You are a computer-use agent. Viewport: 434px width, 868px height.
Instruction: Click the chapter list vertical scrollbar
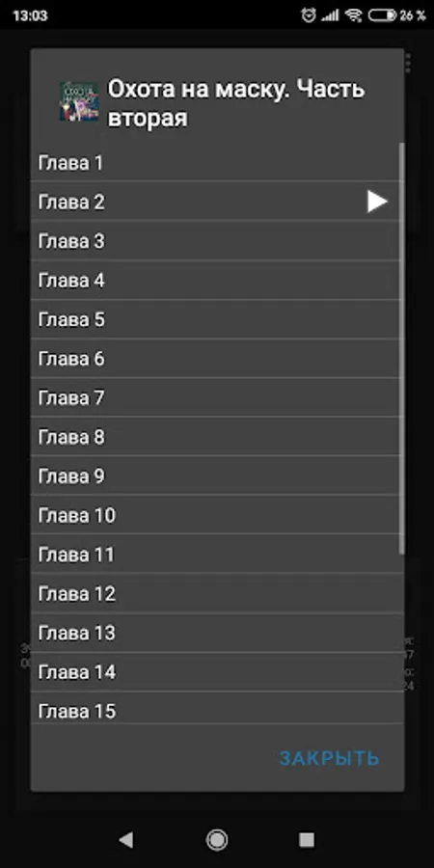click(401, 347)
